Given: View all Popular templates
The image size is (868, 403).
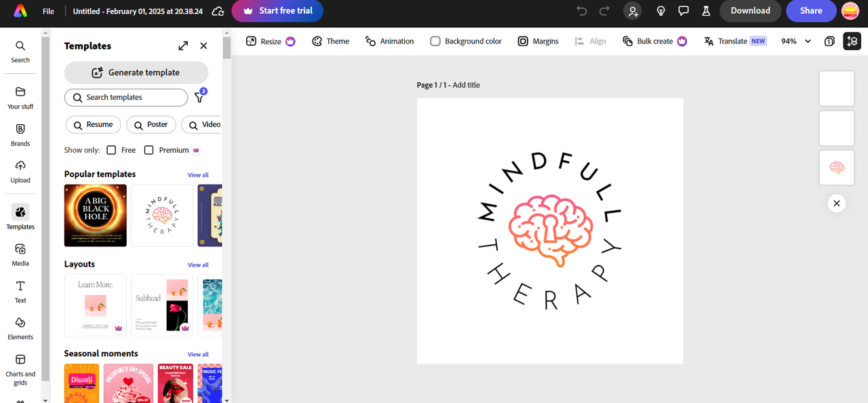Looking at the screenshot, I should click(198, 175).
